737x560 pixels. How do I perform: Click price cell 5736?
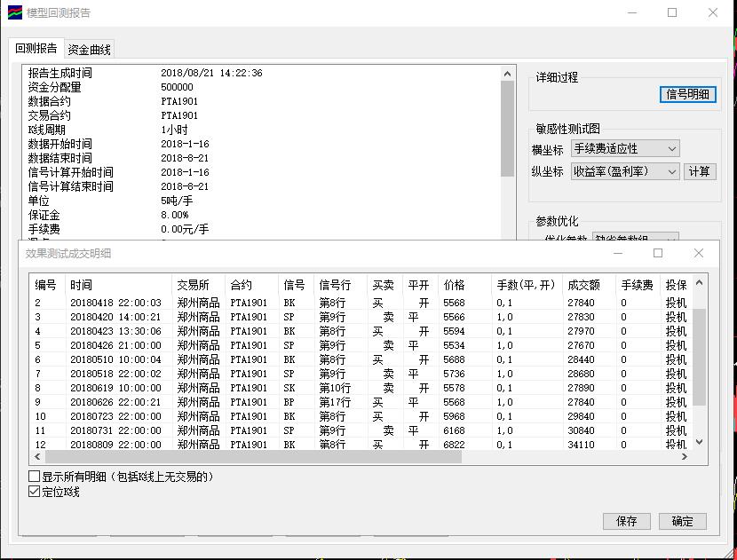[x=454, y=374]
